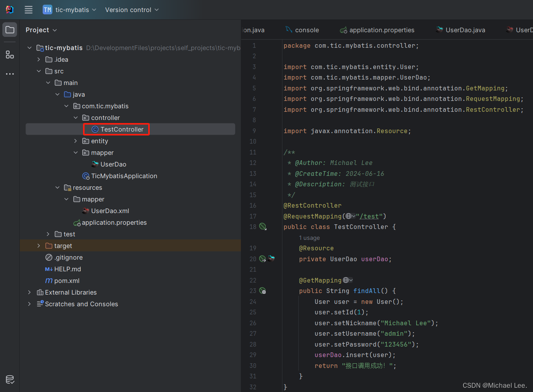The image size is (533, 392).
Task: Click the TM project badge icon
Action: point(47,10)
